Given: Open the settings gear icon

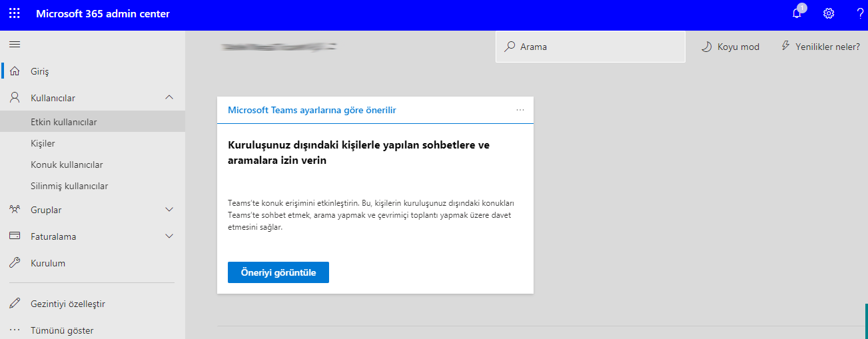Looking at the screenshot, I should (x=829, y=13).
